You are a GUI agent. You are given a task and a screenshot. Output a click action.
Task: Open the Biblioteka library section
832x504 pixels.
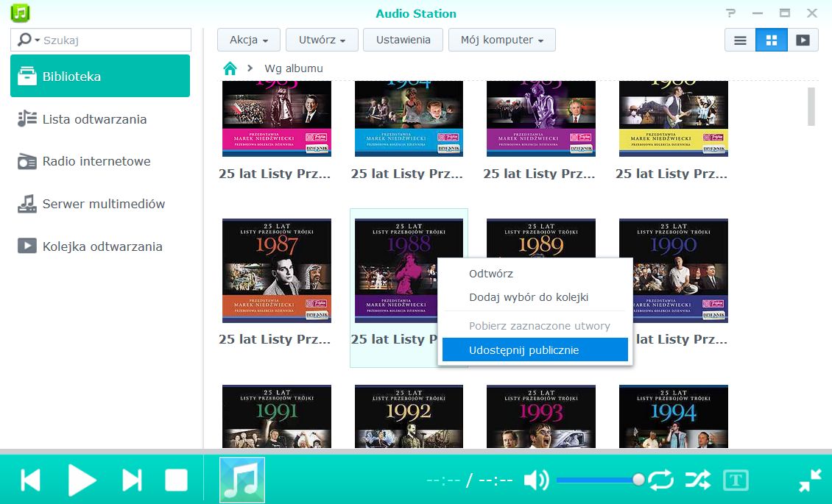pos(100,76)
